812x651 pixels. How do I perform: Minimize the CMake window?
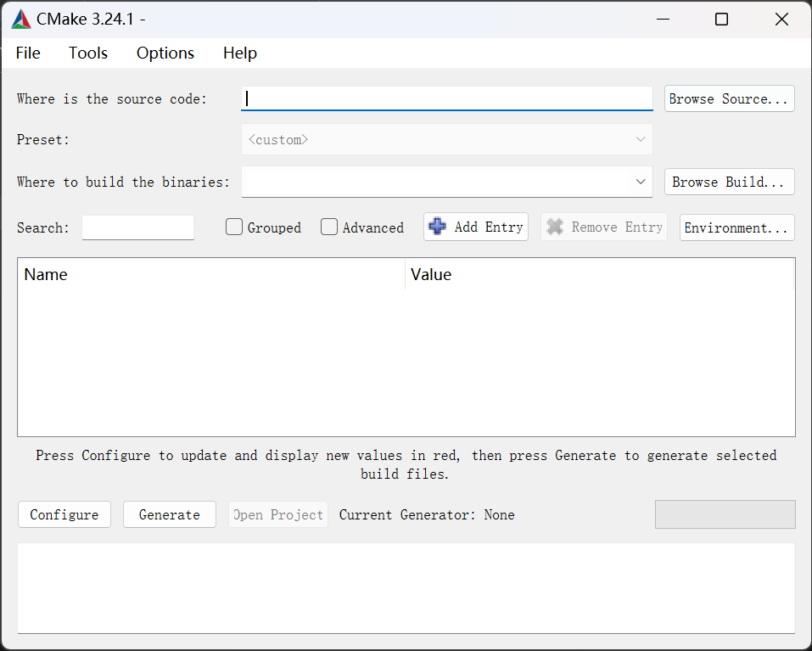point(661,20)
